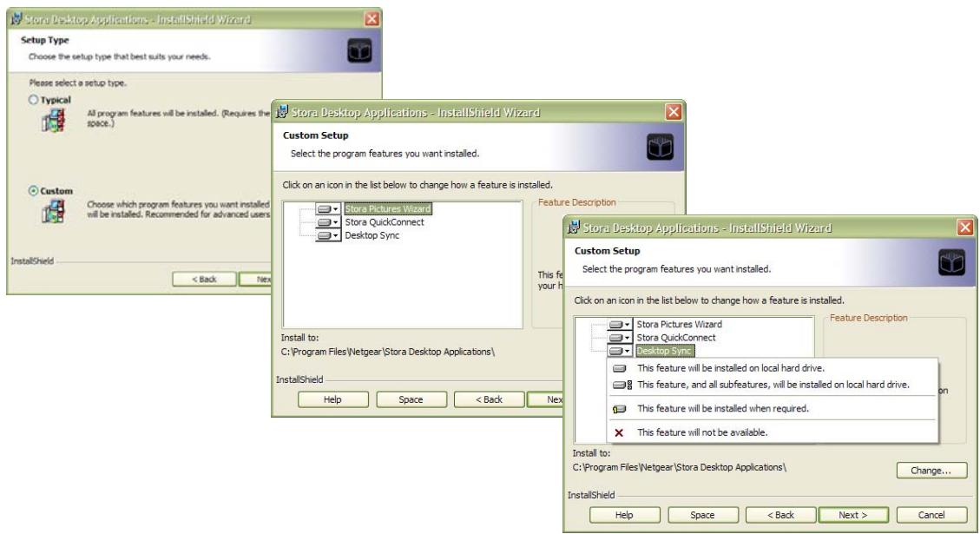
Task: Click the local hard drive icon in menu
Action: tap(620, 368)
